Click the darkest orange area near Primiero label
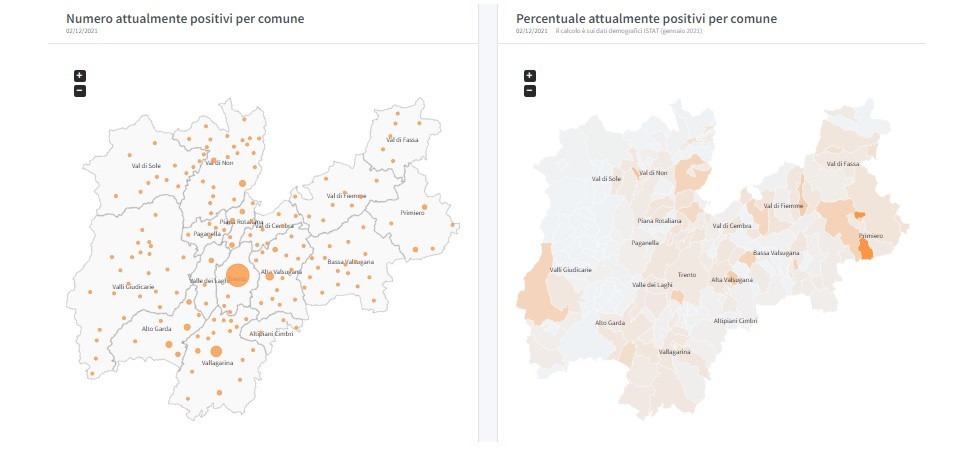980x450 pixels. click(x=866, y=252)
